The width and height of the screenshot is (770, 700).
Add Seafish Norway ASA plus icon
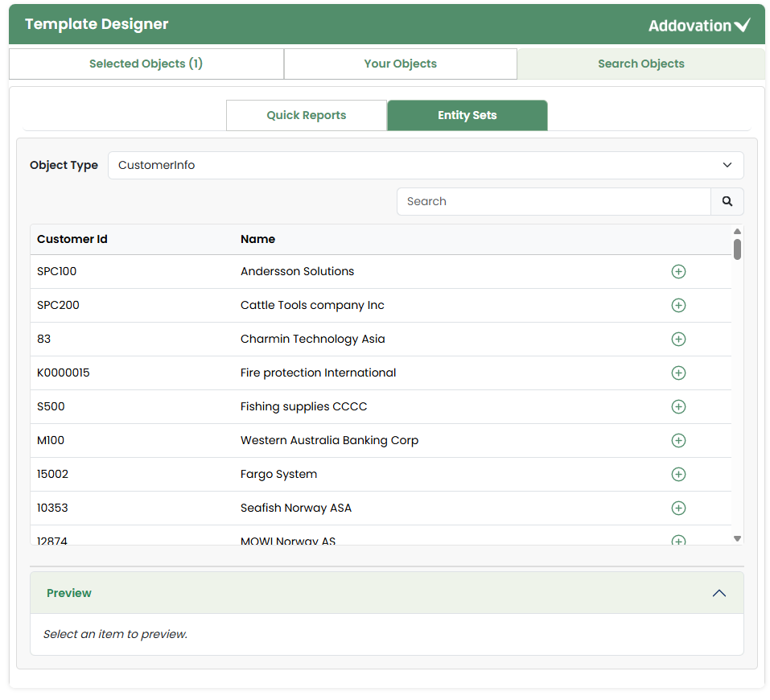[678, 509]
